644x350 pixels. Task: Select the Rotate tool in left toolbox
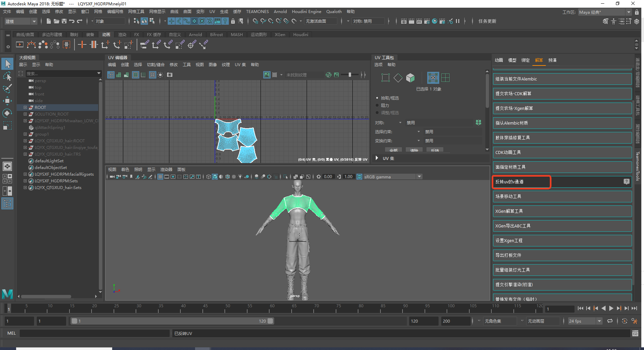[7, 113]
